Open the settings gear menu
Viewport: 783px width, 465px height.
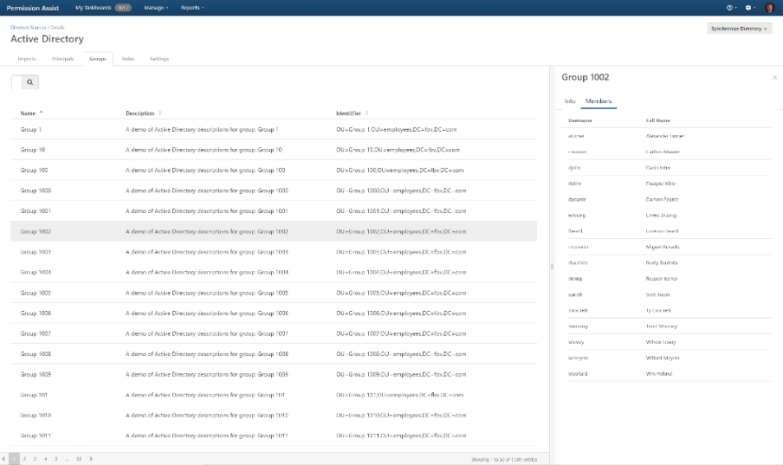pyautogui.click(x=750, y=7)
